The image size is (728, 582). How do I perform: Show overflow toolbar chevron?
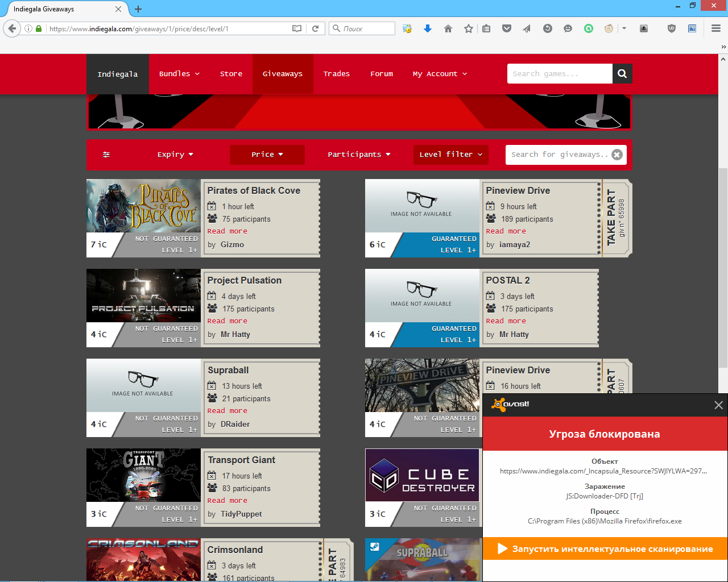[x=723, y=47]
